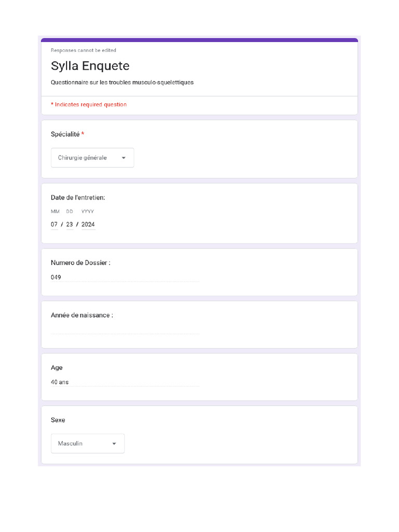Click the Numero de Dossier field containing 049
399x532 pixels.
[125, 277]
